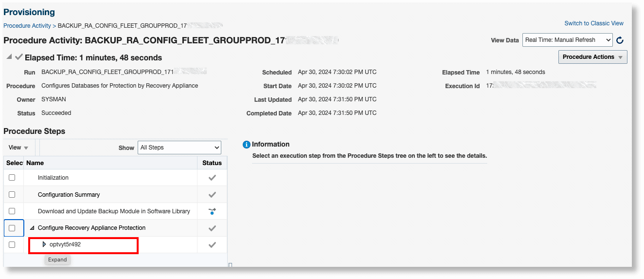The height and width of the screenshot is (279, 644).
Task: Open the Show All Steps dropdown
Action: coord(179,148)
